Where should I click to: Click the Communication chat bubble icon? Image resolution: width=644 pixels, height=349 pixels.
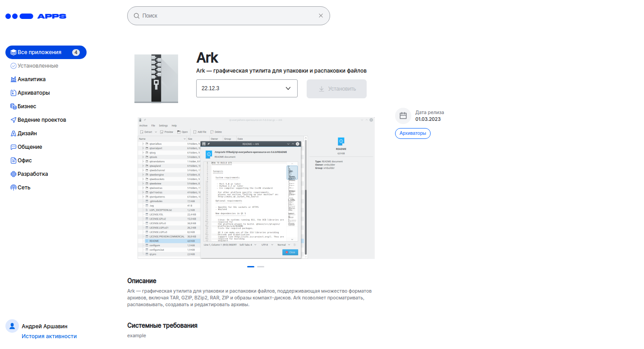[14, 147]
